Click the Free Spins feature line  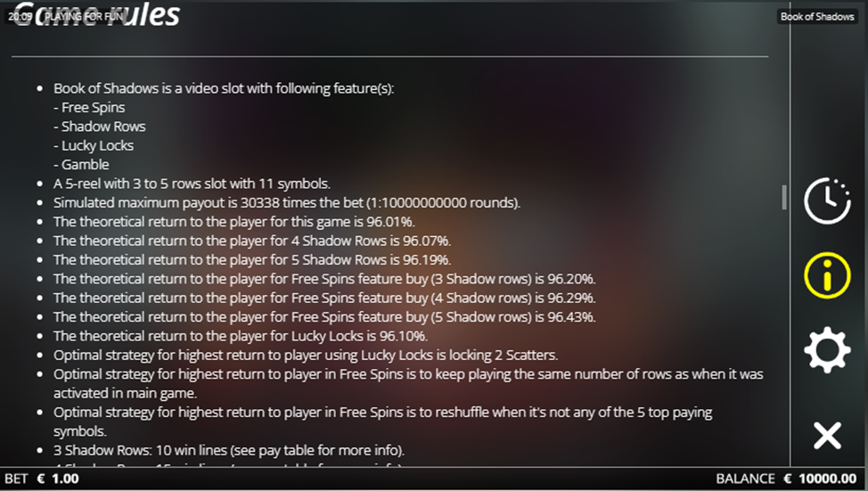(89, 108)
